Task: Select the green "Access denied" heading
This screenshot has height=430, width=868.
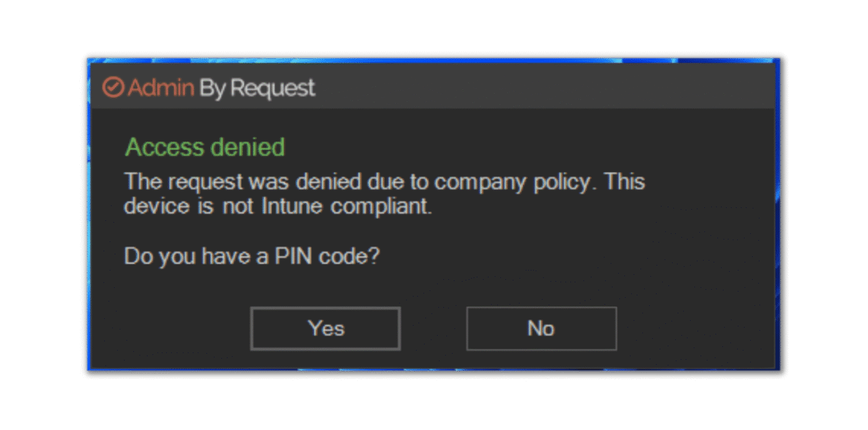Action: (205, 148)
